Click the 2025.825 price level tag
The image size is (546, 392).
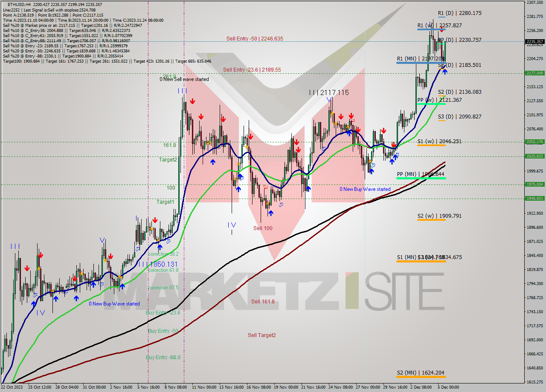pos(535,156)
